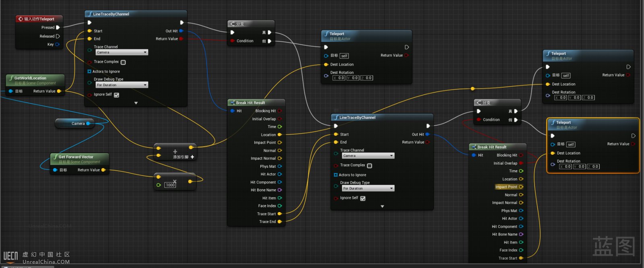Toggle Ignore Self on right LineTraceByChannel node

pos(363,198)
